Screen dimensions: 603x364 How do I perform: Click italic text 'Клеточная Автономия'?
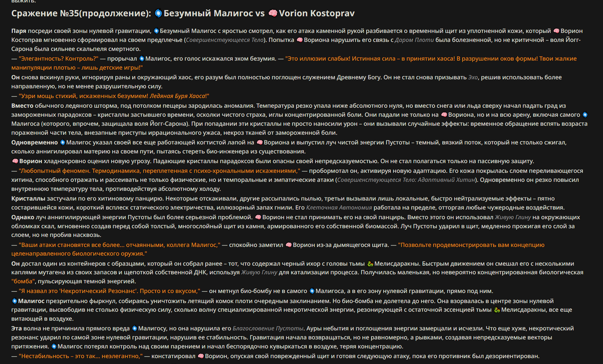339,207
